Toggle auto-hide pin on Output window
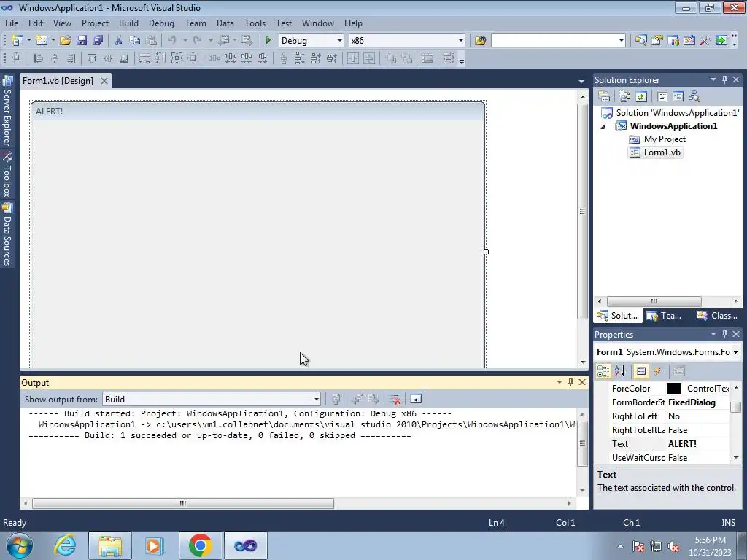 click(570, 382)
